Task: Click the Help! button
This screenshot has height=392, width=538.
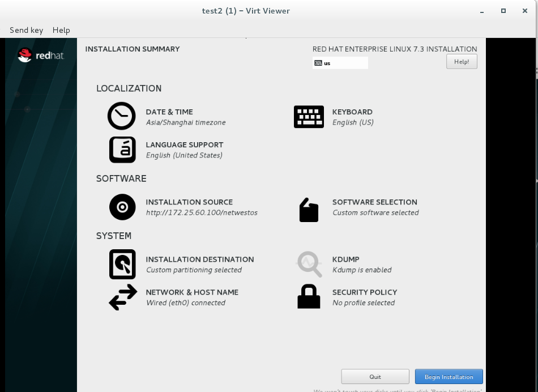Action: (462, 62)
